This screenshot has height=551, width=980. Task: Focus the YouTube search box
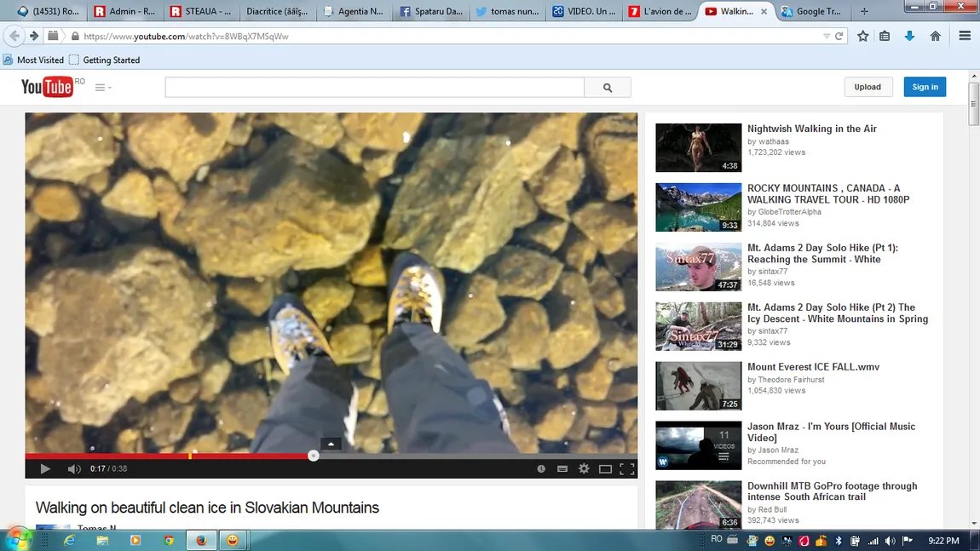tap(374, 88)
